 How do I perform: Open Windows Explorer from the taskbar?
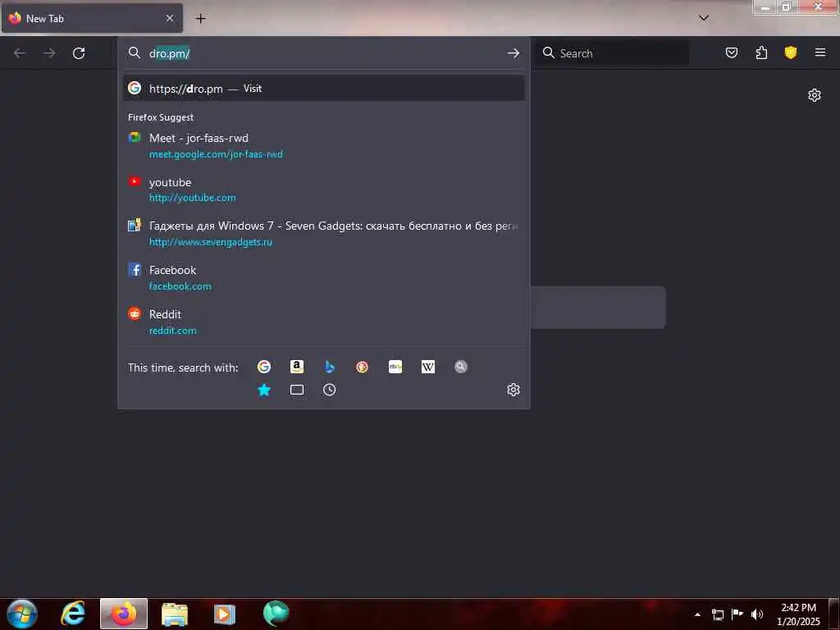175,614
